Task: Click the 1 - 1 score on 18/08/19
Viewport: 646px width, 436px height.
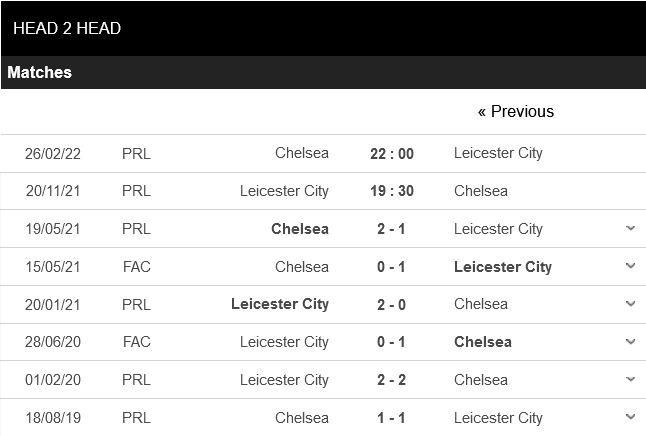Action: (x=391, y=418)
